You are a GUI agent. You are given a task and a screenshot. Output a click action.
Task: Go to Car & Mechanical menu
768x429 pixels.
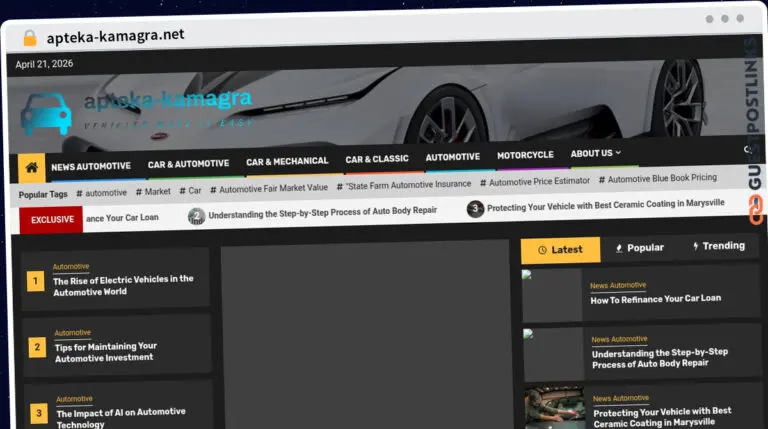[x=287, y=161]
